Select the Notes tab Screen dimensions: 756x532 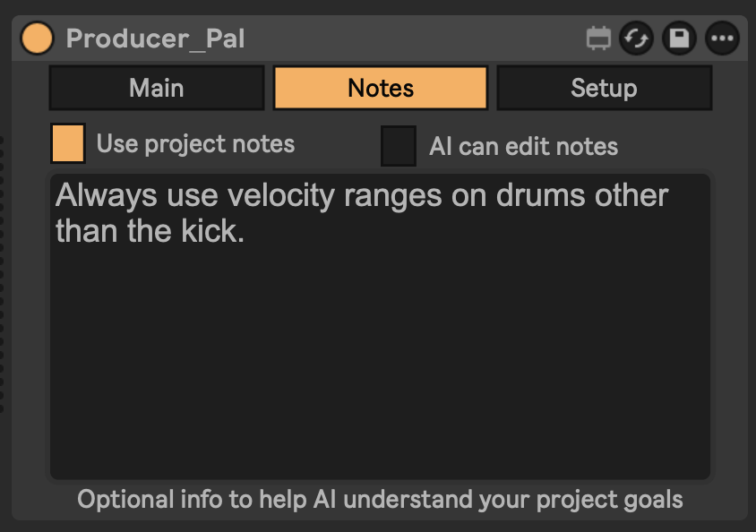(x=380, y=88)
